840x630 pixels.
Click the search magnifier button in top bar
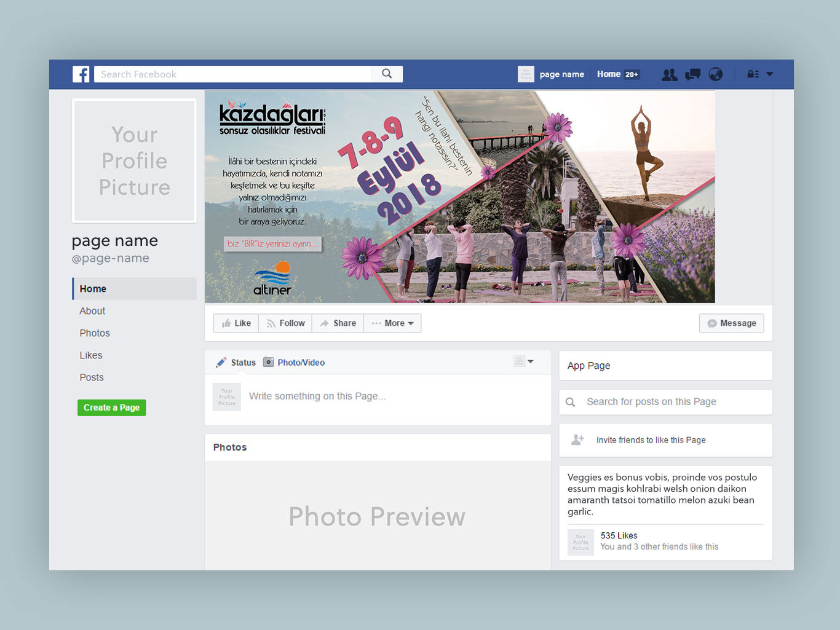click(387, 74)
